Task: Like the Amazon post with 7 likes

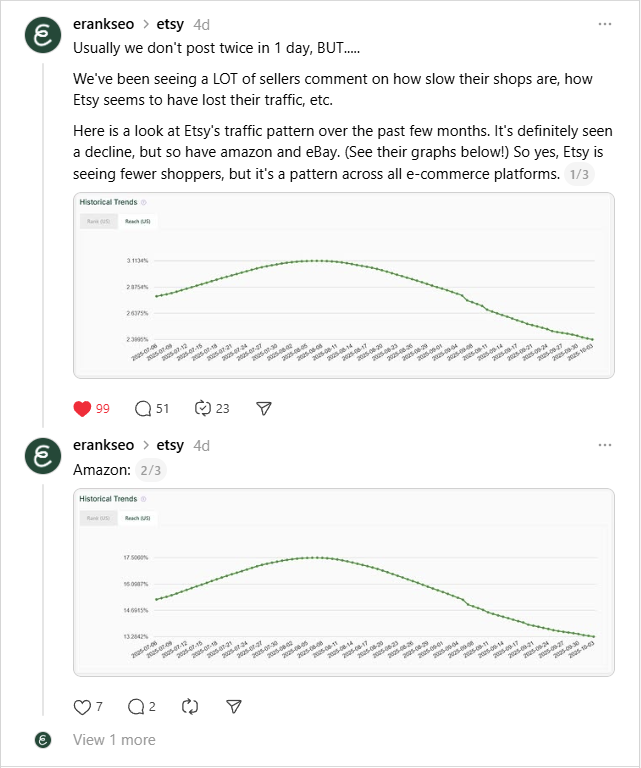Action: click(83, 707)
